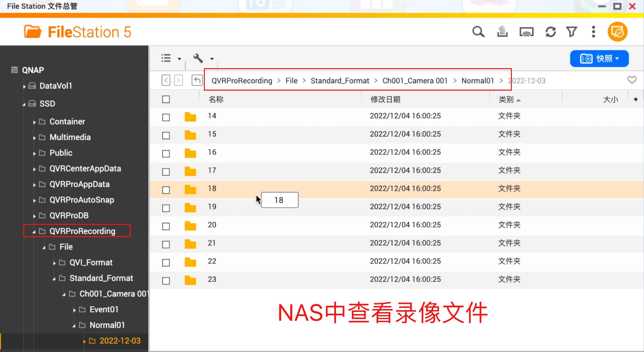Click the background tasks icon
This screenshot has height=352, width=644.
(502, 32)
